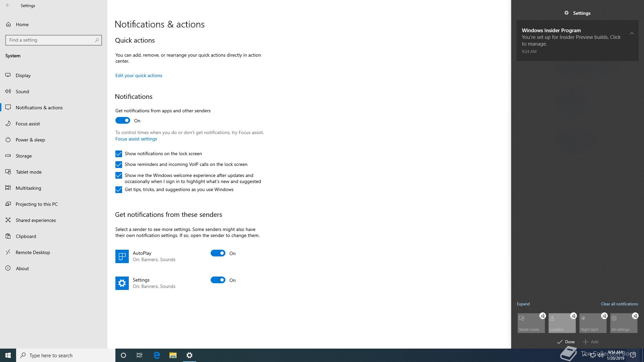Click Add to add a quick action
This screenshot has width=644, height=362.
point(591,342)
